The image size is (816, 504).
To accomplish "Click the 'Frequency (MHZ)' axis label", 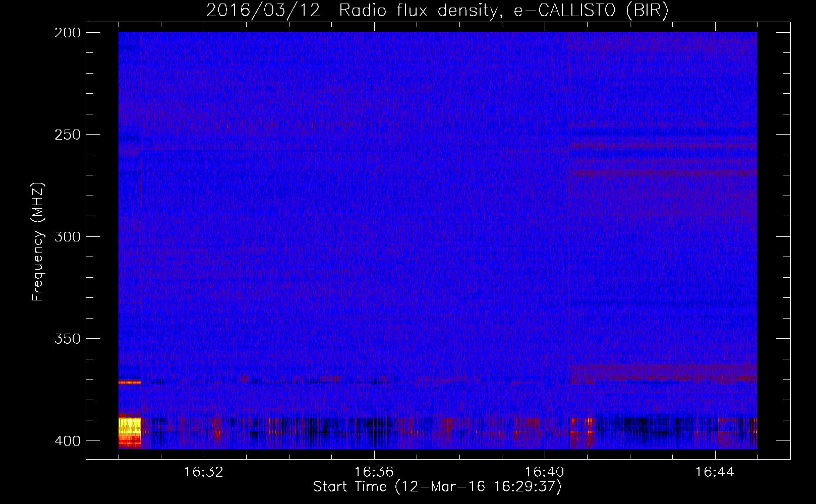I will 38,242.
